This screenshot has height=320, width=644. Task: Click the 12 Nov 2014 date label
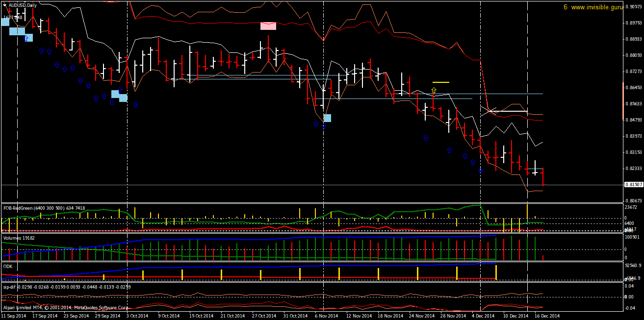pyautogui.click(x=359, y=316)
